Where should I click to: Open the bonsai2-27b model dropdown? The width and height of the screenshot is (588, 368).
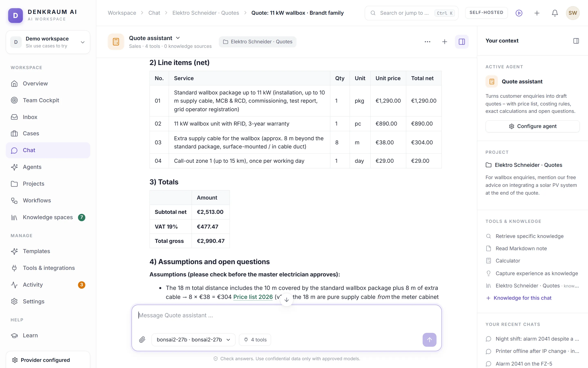[193, 340]
